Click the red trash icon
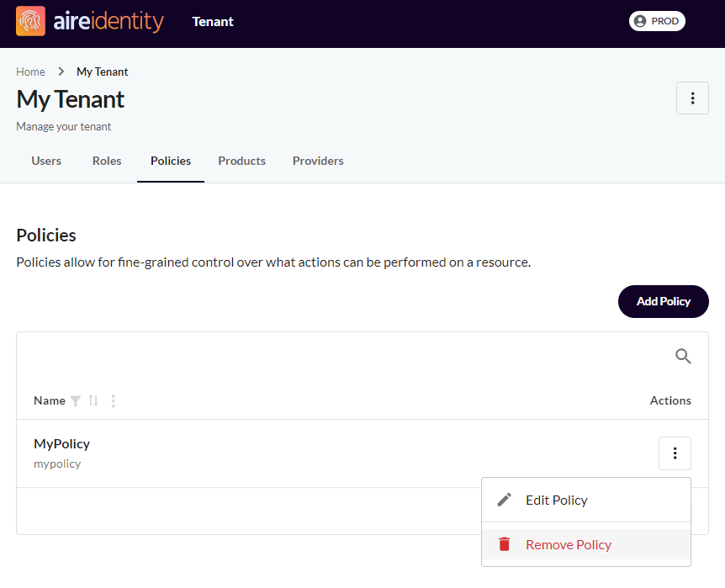 click(504, 544)
